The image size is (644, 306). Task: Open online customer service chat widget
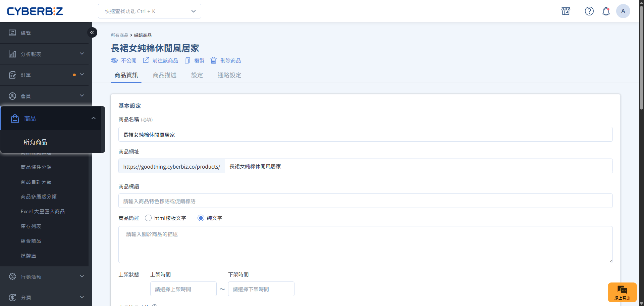(x=622, y=292)
